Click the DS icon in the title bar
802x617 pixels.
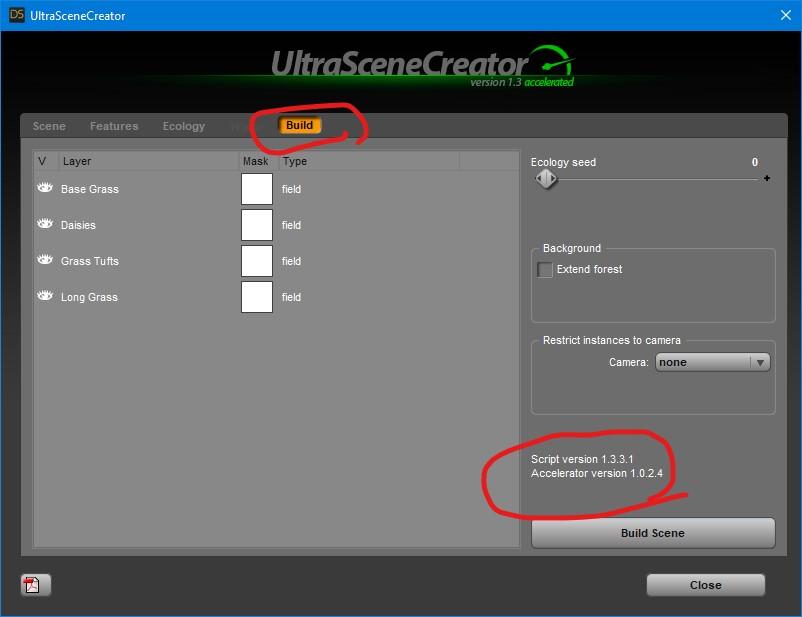tap(17, 15)
